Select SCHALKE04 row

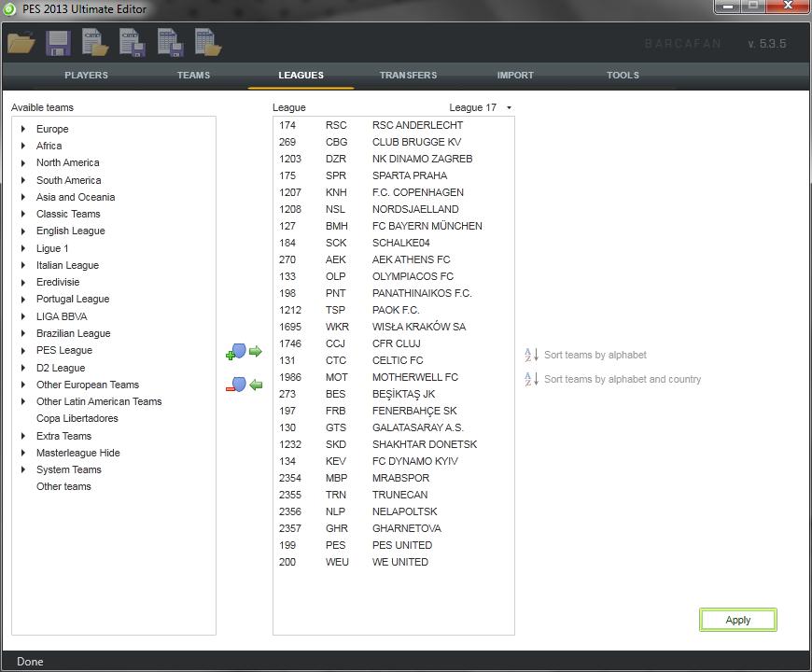[x=394, y=243]
